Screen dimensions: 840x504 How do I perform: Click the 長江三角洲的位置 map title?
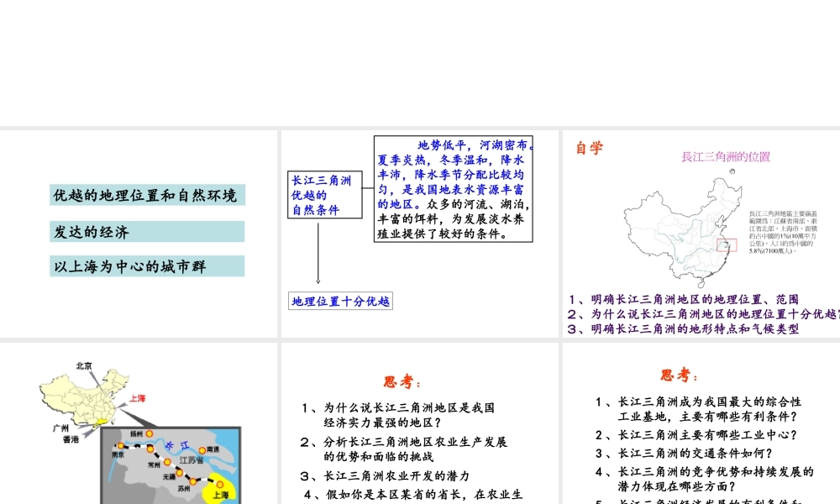726,156
